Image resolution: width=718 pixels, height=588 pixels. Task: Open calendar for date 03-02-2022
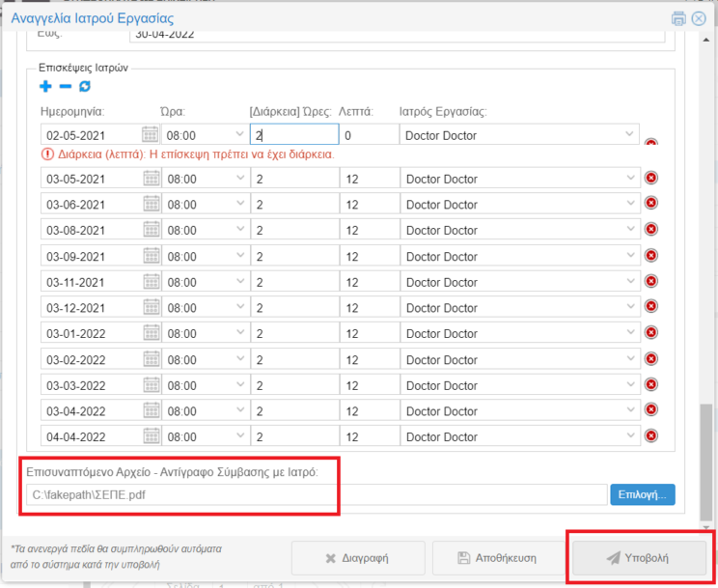152,359
